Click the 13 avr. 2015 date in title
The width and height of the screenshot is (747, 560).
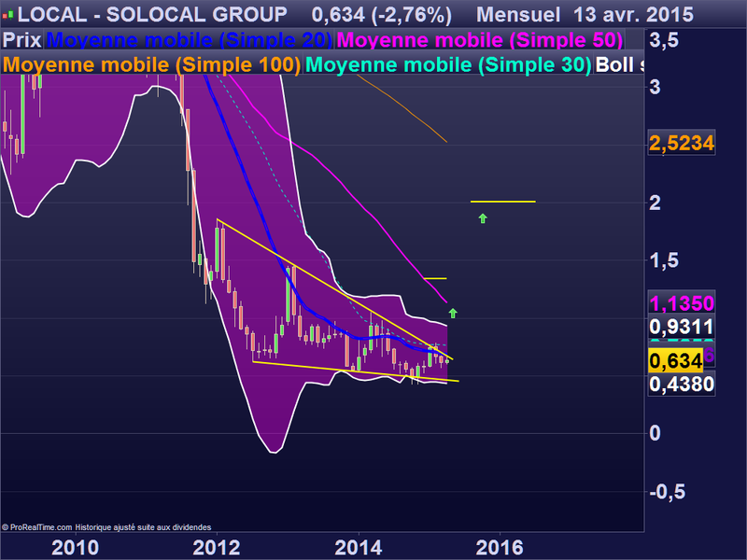(633, 15)
